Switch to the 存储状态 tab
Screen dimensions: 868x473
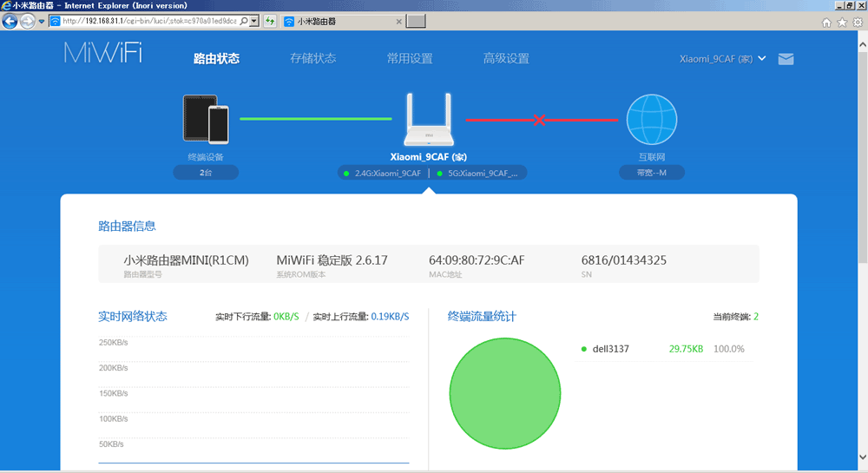point(312,59)
